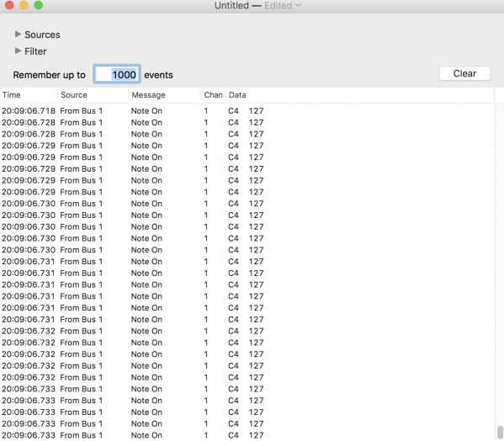The height and width of the screenshot is (441, 504).
Task: Click the Chan column header
Action: click(x=213, y=95)
